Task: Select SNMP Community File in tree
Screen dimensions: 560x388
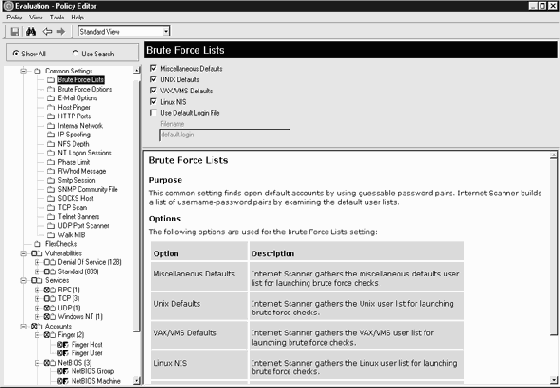Action: coord(88,189)
